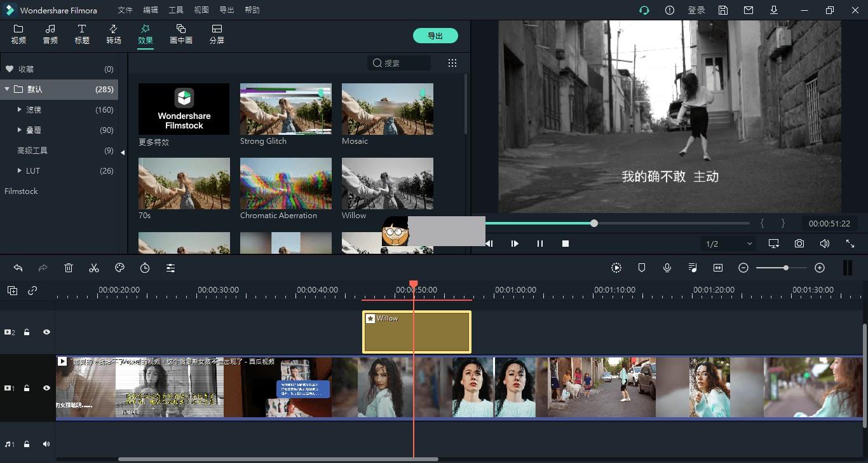Open the 分屏 split screen tab

[217, 34]
